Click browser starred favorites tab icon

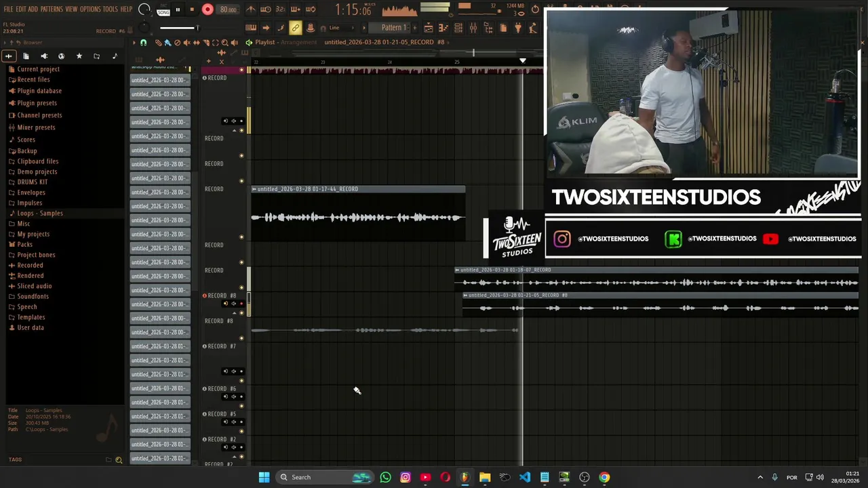tap(79, 56)
